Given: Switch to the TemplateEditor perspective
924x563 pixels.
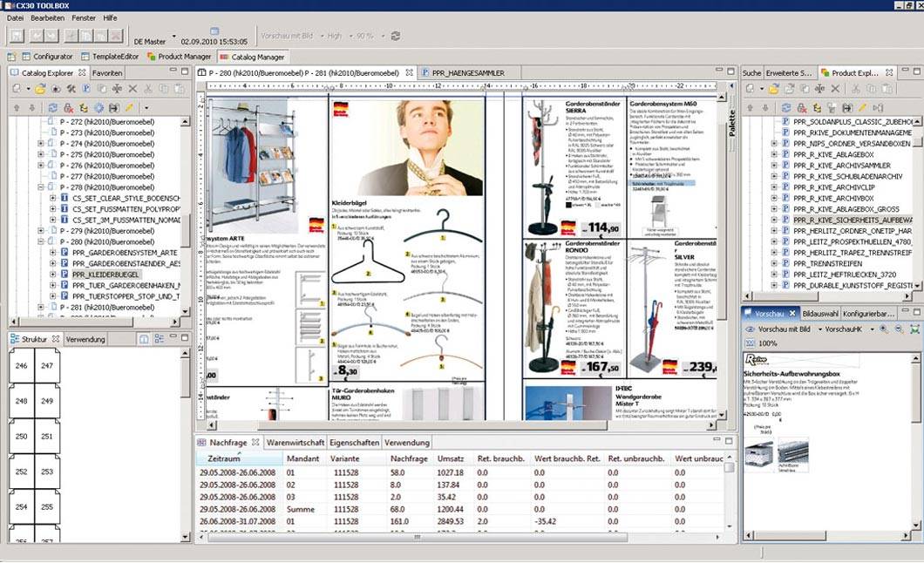Looking at the screenshot, I should tap(110, 57).
